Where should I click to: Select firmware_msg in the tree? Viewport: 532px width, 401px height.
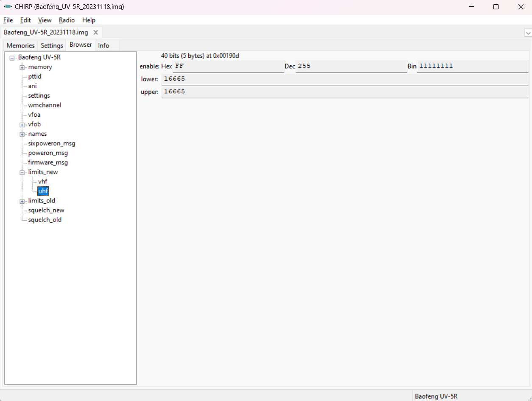click(x=48, y=163)
